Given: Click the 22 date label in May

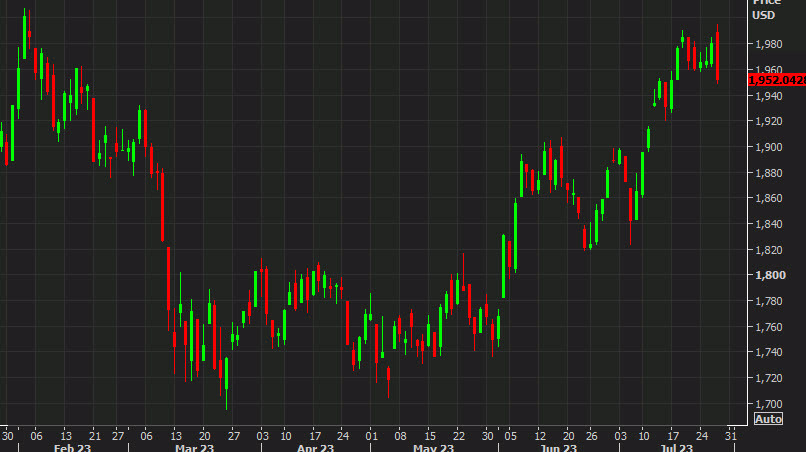Looking at the screenshot, I should [459, 436].
